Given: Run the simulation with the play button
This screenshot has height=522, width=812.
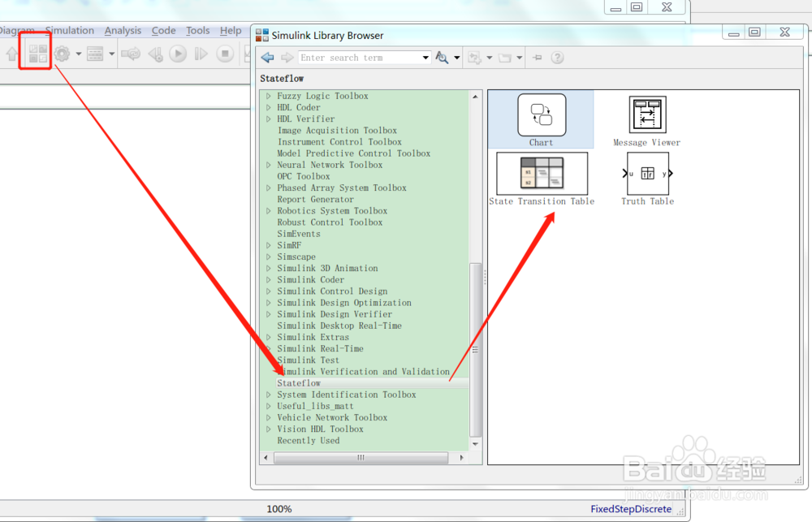Looking at the screenshot, I should click(x=178, y=54).
